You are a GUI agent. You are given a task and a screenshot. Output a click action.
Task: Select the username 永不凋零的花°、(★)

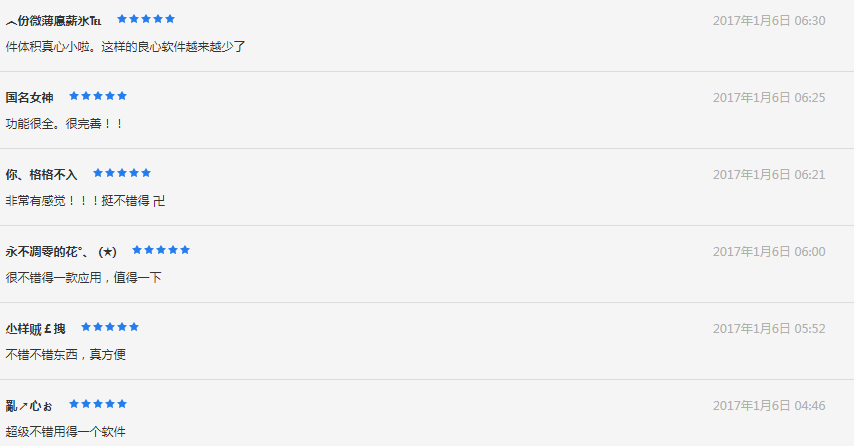click(61, 251)
